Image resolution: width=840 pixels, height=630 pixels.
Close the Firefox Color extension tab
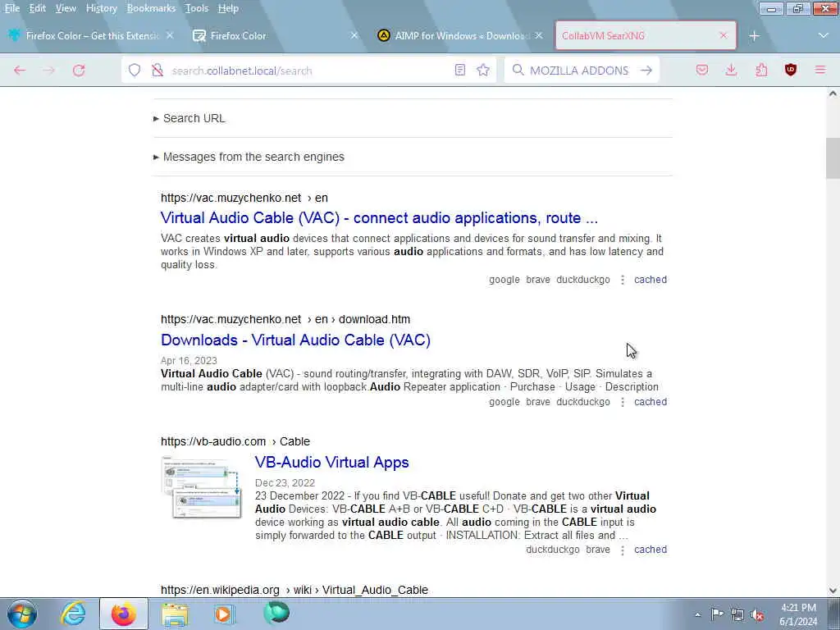[170, 35]
